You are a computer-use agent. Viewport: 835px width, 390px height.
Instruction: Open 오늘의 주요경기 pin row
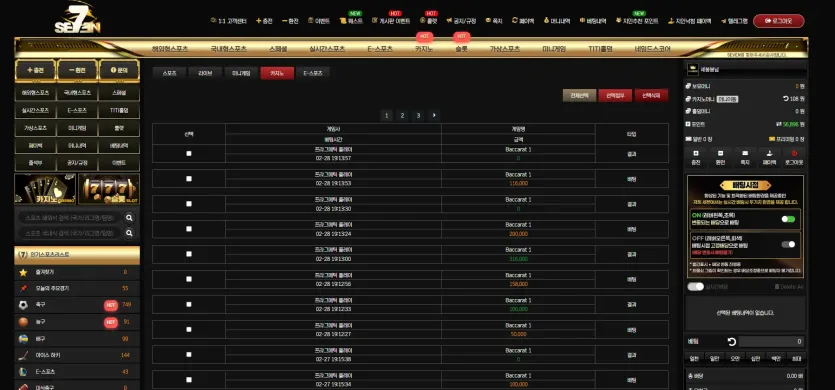(x=77, y=288)
